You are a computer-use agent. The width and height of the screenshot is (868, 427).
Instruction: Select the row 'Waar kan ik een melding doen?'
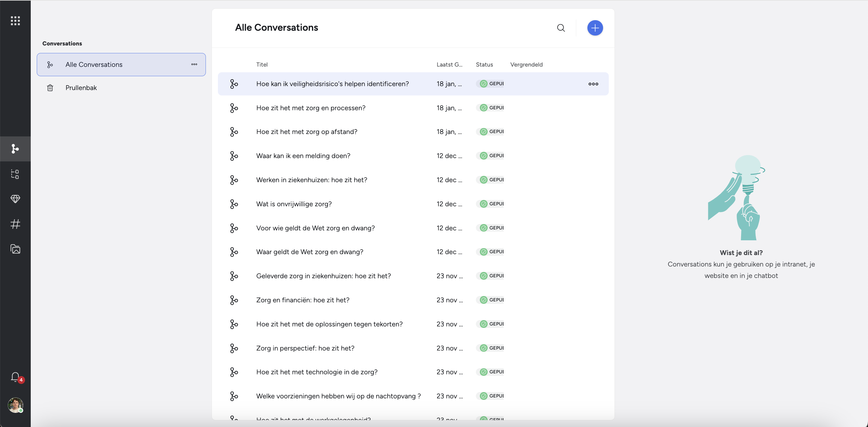(303, 156)
